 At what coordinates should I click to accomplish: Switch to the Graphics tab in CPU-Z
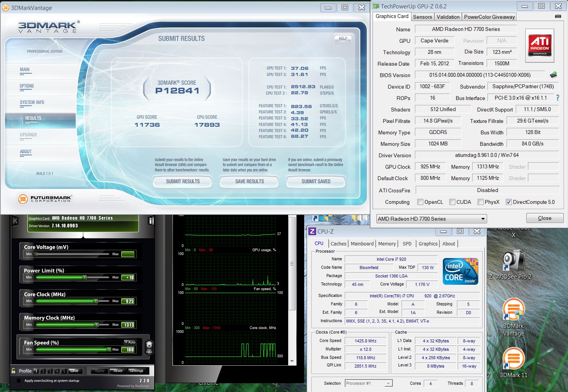[428, 244]
